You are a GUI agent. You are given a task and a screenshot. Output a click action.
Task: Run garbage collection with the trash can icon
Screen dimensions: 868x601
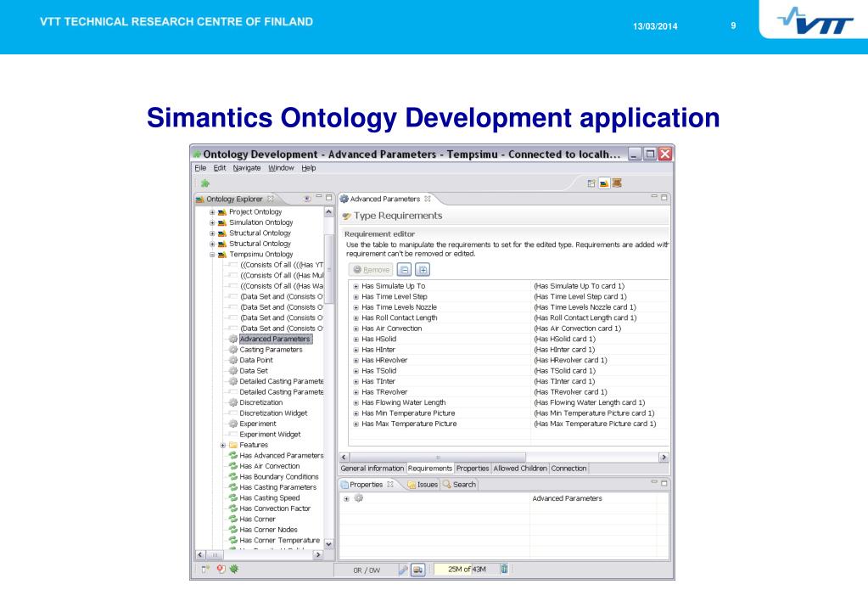(x=504, y=569)
